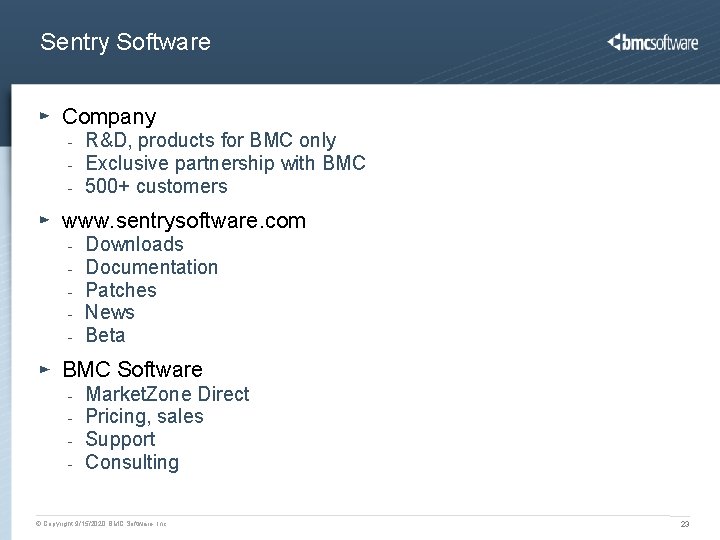The image size is (720, 540).
Task: Select the 500+ customers line
Action: point(156,186)
